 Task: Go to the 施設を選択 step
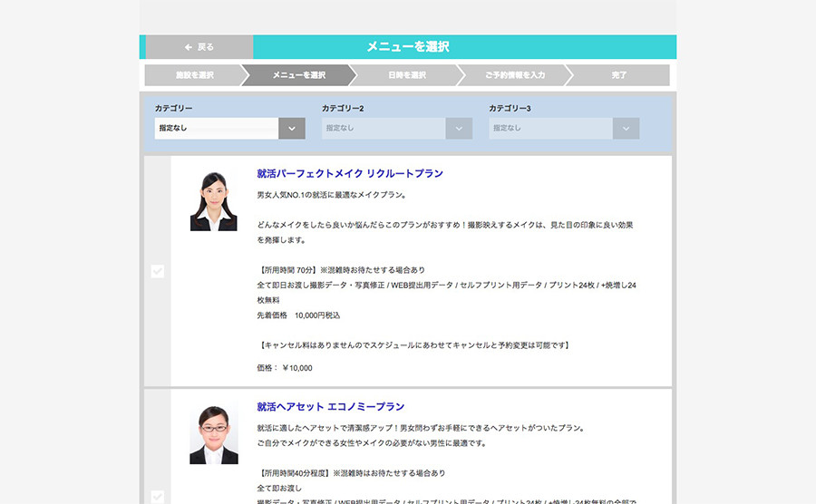coord(194,75)
